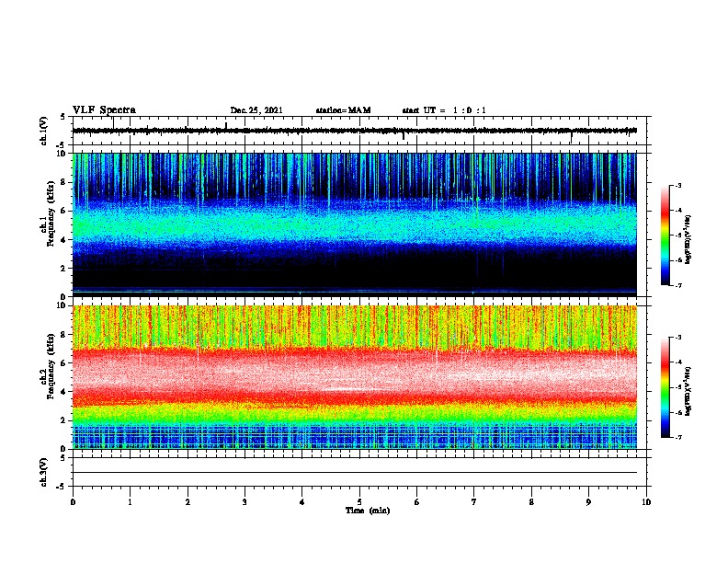Click the ch.1 frequency tick label "6"
This screenshot has width=728, height=563.
tap(64, 212)
